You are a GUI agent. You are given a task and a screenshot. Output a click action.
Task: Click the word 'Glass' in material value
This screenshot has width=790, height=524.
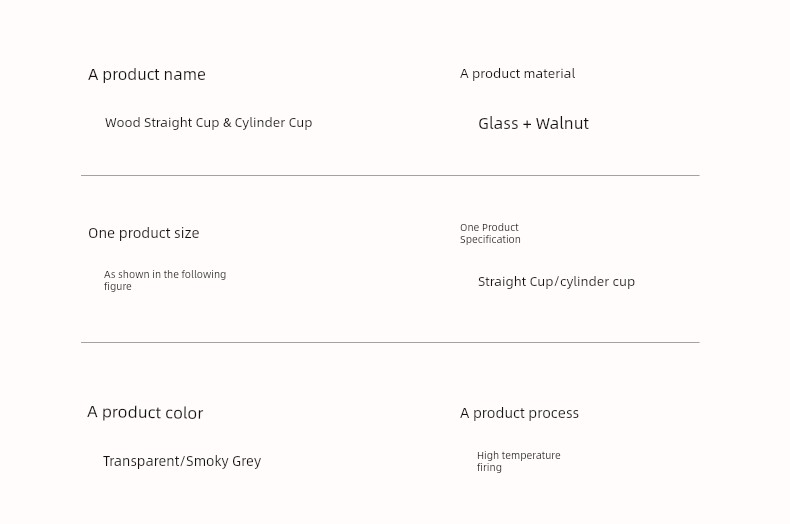(498, 123)
